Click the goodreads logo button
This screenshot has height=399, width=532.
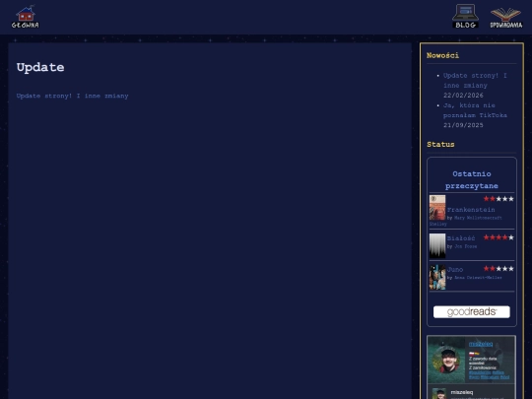click(x=472, y=311)
